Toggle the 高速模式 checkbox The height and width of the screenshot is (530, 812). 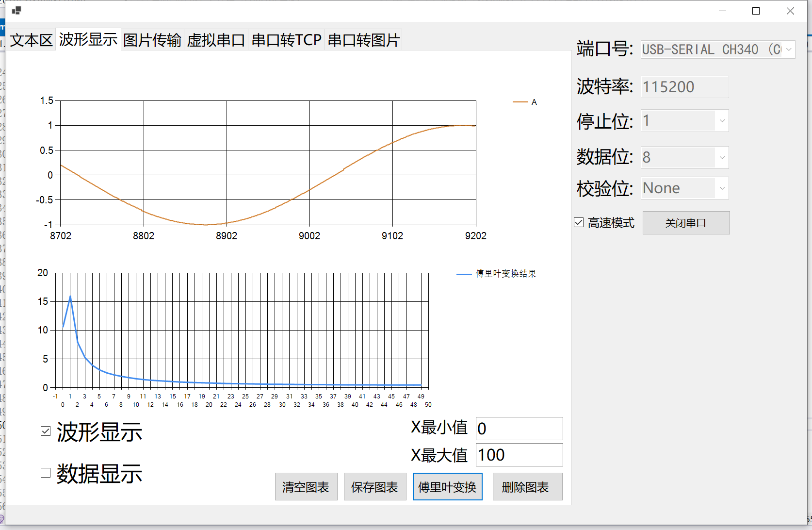[x=579, y=223]
